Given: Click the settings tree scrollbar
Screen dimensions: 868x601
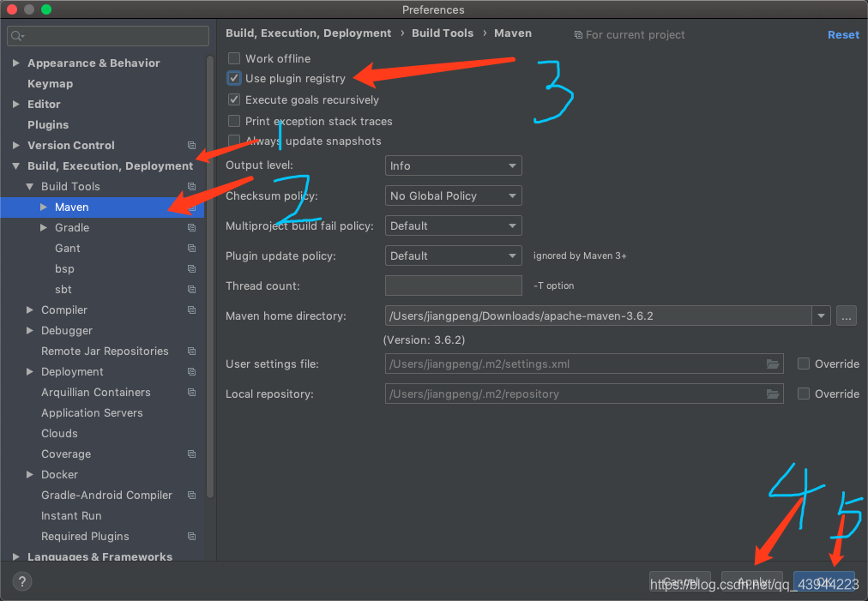Looking at the screenshot, I should pyautogui.click(x=210, y=277).
